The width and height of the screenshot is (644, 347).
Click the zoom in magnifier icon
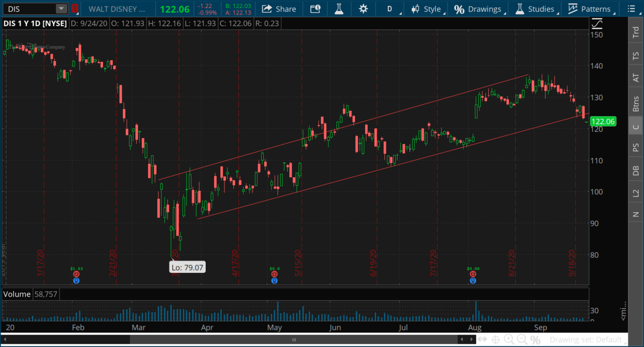tap(509, 339)
